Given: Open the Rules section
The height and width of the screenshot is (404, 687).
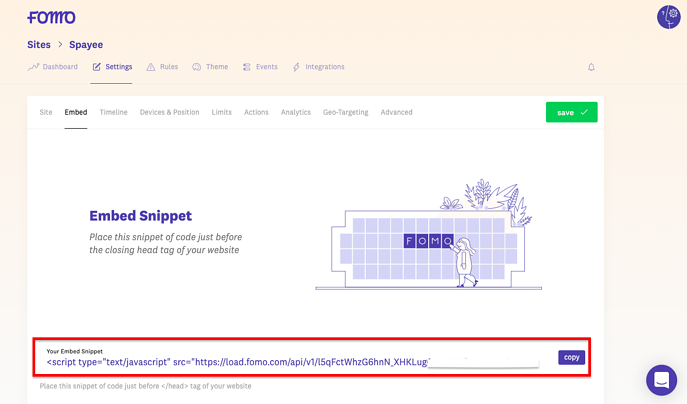Looking at the screenshot, I should (x=162, y=67).
